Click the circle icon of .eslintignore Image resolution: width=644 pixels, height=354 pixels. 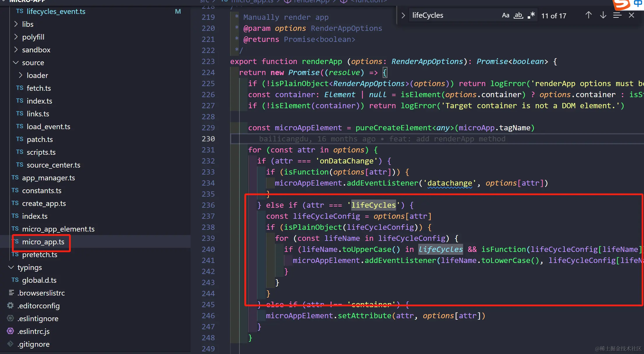coord(10,318)
